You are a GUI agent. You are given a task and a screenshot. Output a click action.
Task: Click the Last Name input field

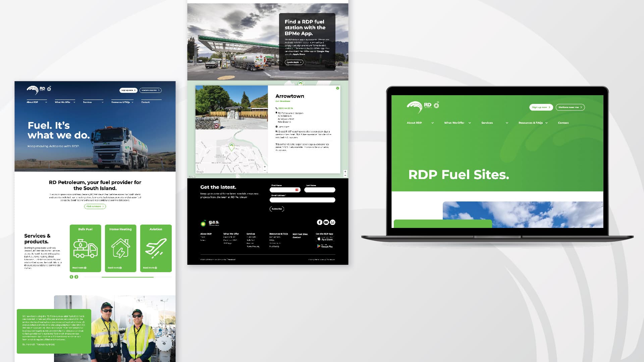[x=320, y=190]
